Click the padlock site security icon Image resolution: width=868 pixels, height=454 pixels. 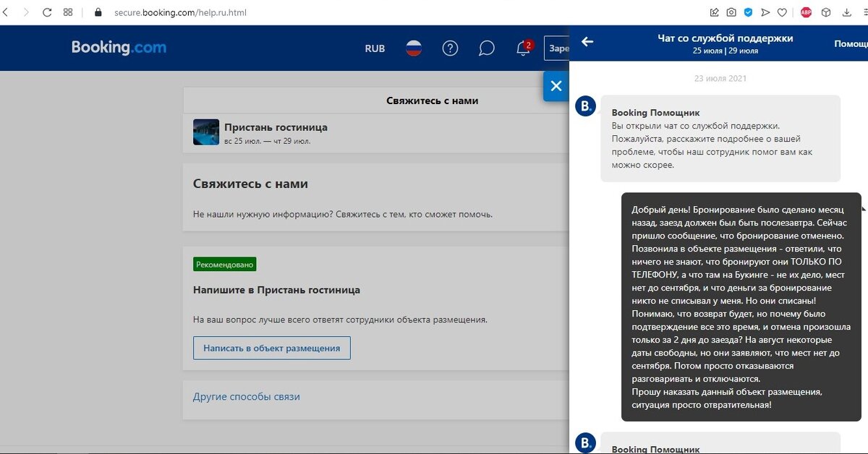98,12
